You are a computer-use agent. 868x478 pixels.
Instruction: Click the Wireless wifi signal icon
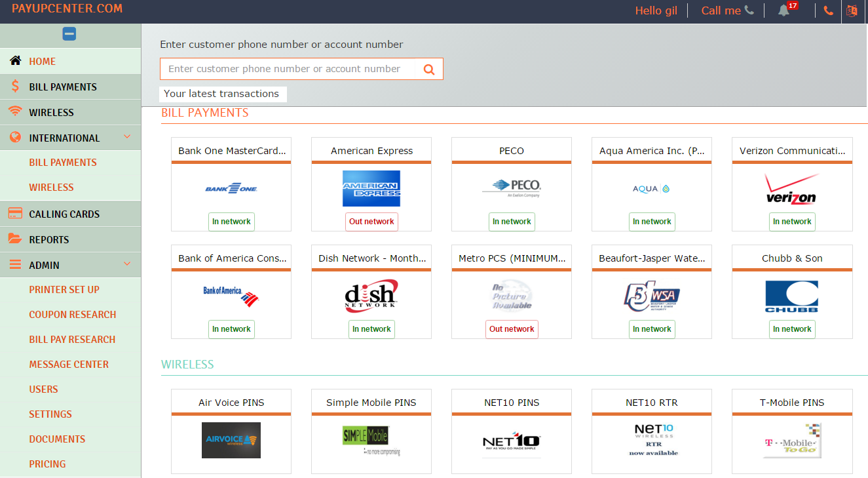pos(16,112)
